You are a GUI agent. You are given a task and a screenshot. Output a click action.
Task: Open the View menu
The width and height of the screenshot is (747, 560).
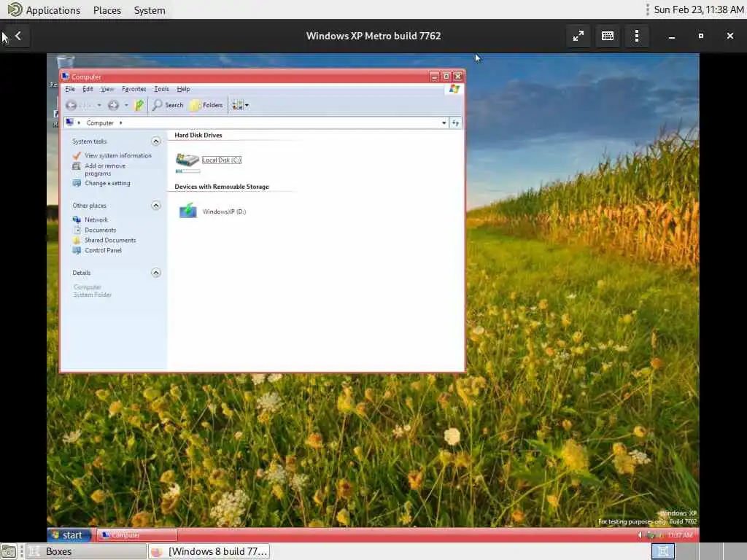(x=107, y=89)
